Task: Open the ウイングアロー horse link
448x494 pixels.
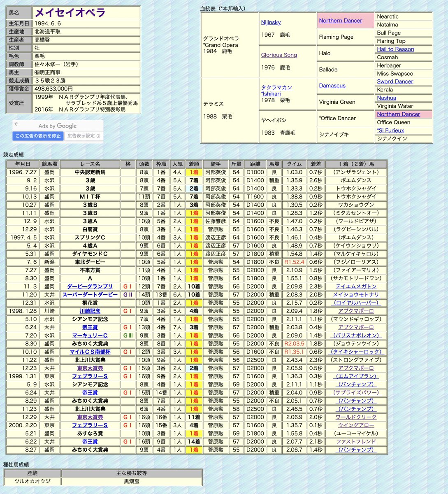Action: [356, 425]
